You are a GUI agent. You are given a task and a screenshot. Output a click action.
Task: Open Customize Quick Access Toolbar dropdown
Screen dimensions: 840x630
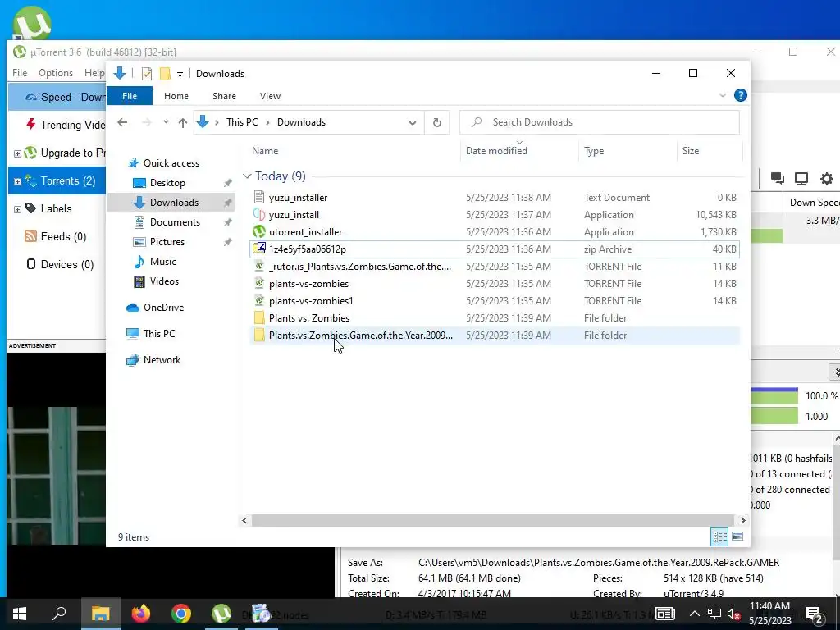click(x=180, y=75)
